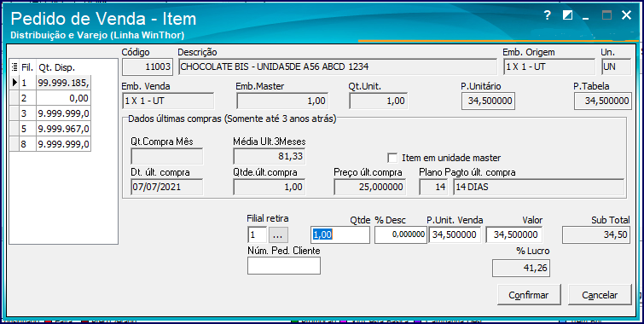Select filial number 1 cell in grid
The width and height of the screenshot is (644, 324).
coord(27,83)
